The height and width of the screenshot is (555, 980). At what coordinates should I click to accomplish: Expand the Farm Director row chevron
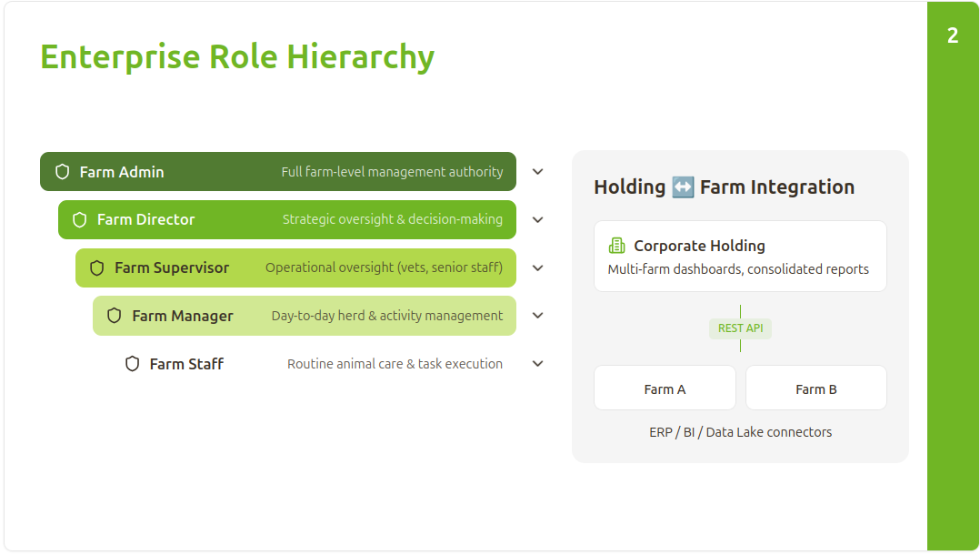[537, 219]
